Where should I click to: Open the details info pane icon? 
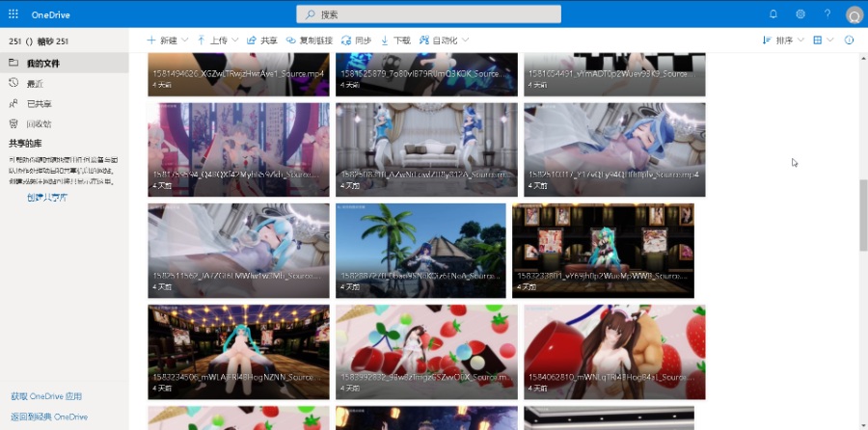[x=849, y=40]
